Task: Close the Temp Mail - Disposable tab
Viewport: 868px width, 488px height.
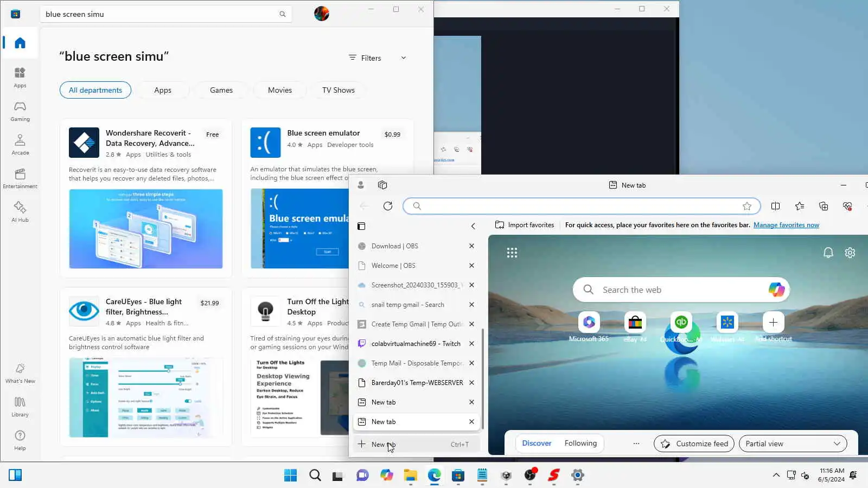Action: (471, 363)
